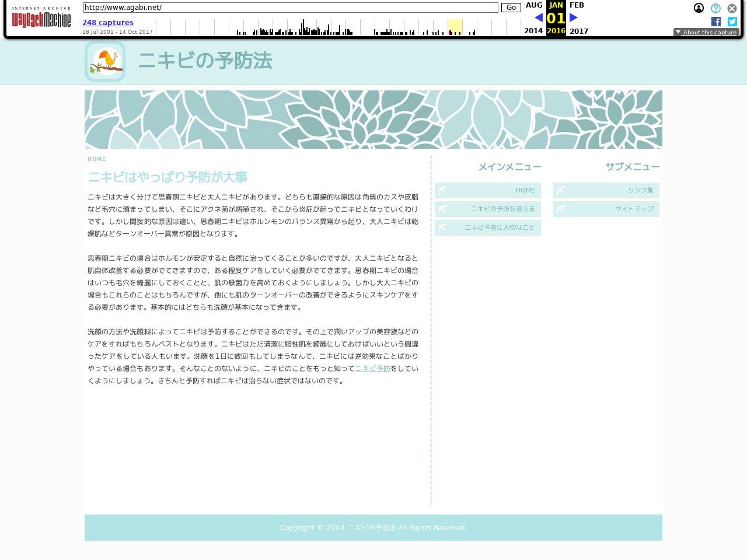Click the ニキビ予防 link in the article
Viewport: 747px width, 560px height.
tap(372, 369)
